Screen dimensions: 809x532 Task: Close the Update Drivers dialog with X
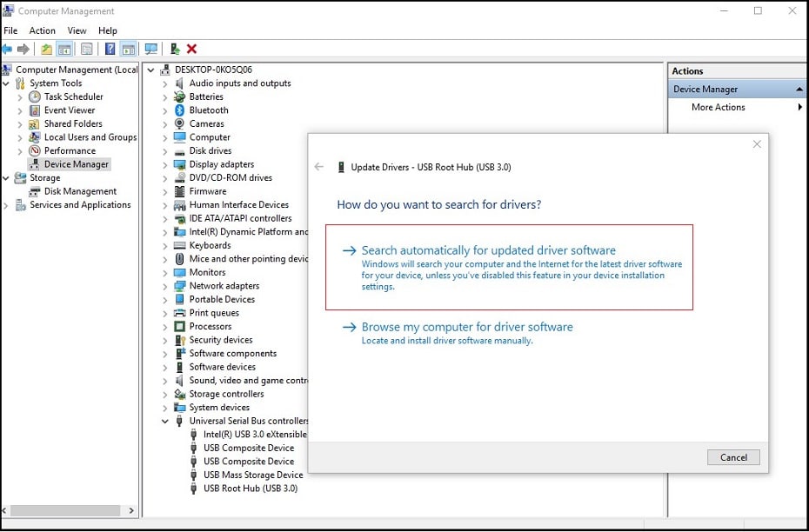[757, 144]
